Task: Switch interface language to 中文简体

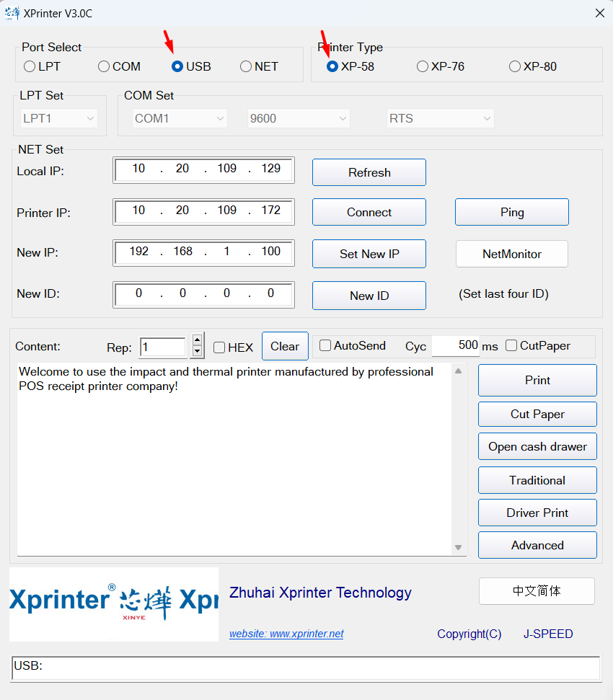Action: (537, 590)
